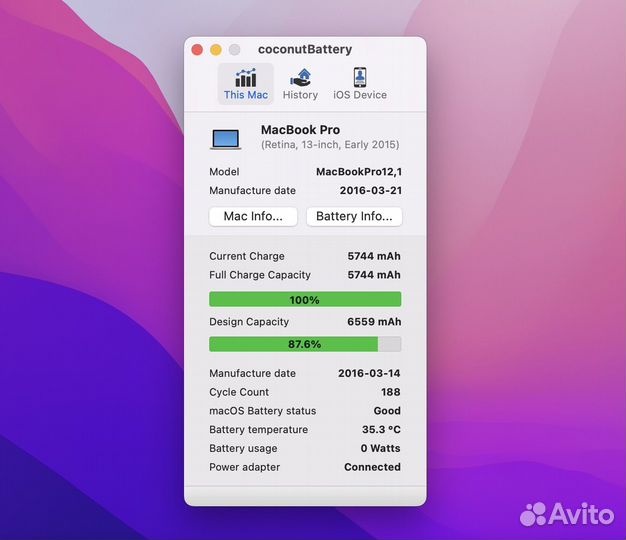
Task: Click the 35.3 °C temperature value
Action: pos(381,429)
